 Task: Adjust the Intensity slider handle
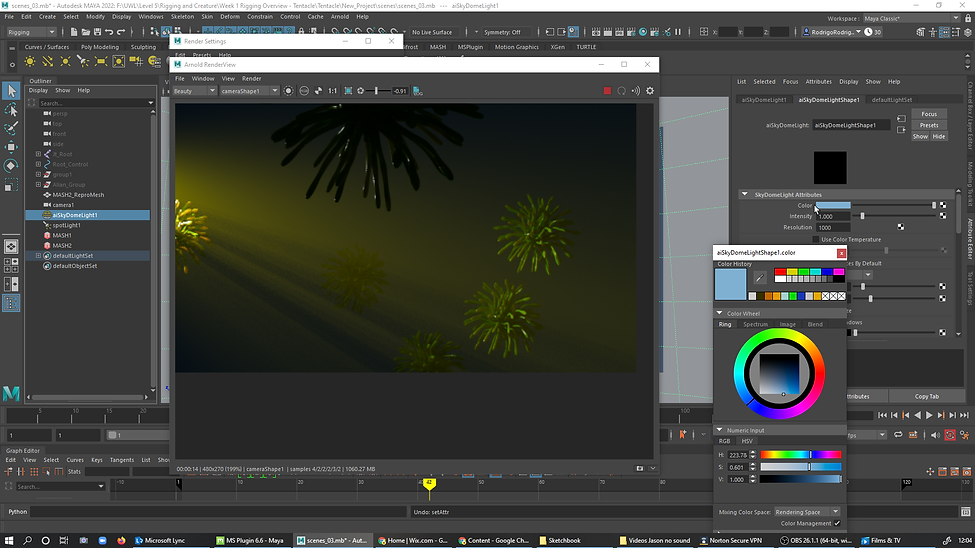pos(862,216)
